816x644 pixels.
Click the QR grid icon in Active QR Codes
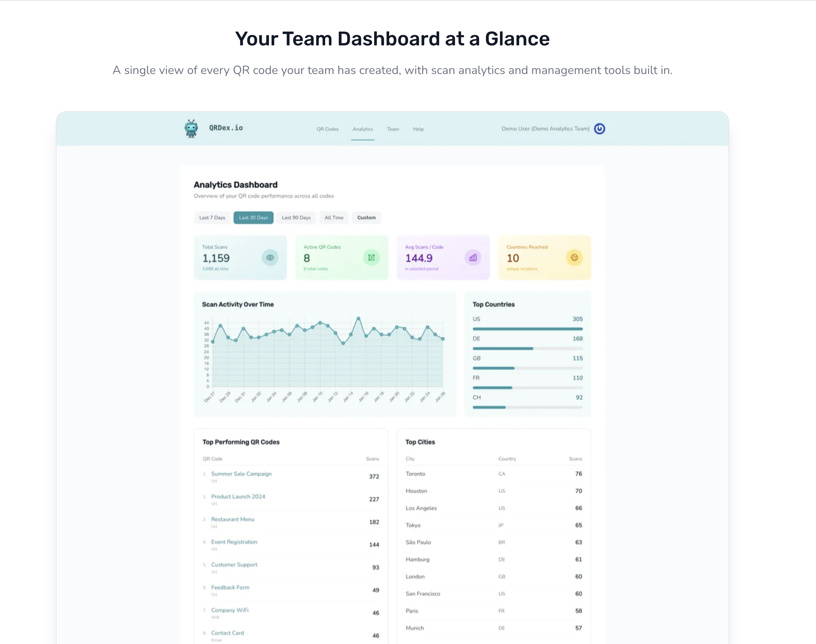tap(371, 258)
